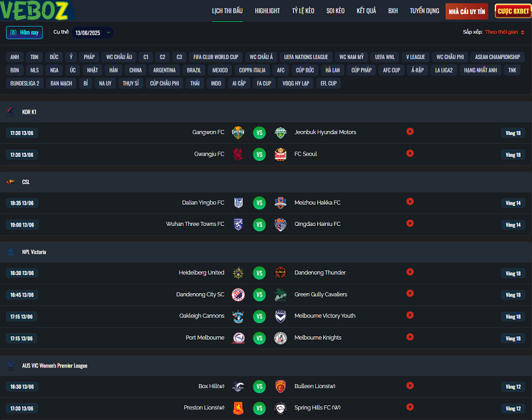Screen dimensions: 532x420
Task: Click the 18:35 13/06 time badge
Action: [22, 203]
